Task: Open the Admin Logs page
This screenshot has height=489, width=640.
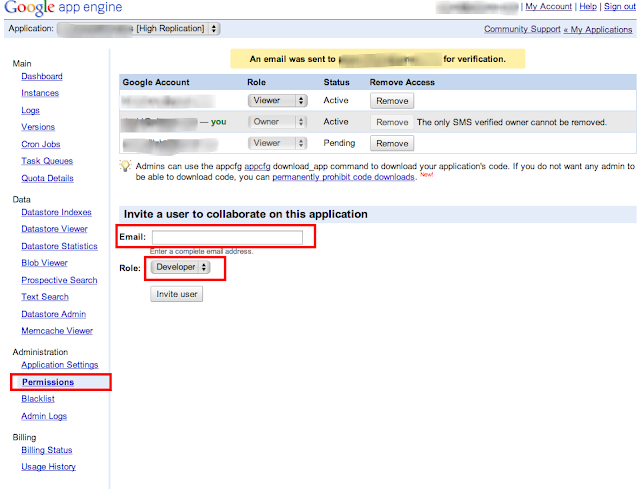Action: point(44,416)
